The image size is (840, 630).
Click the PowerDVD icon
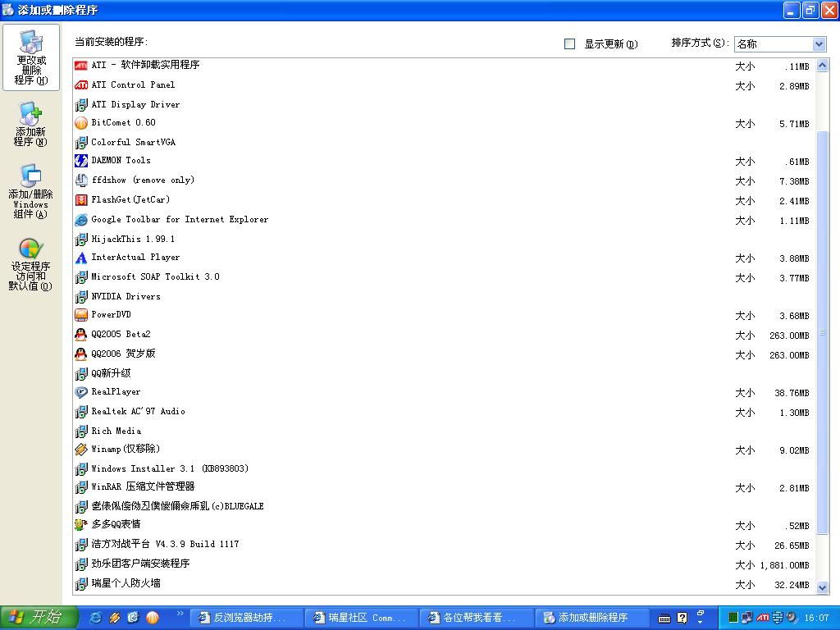(81, 315)
